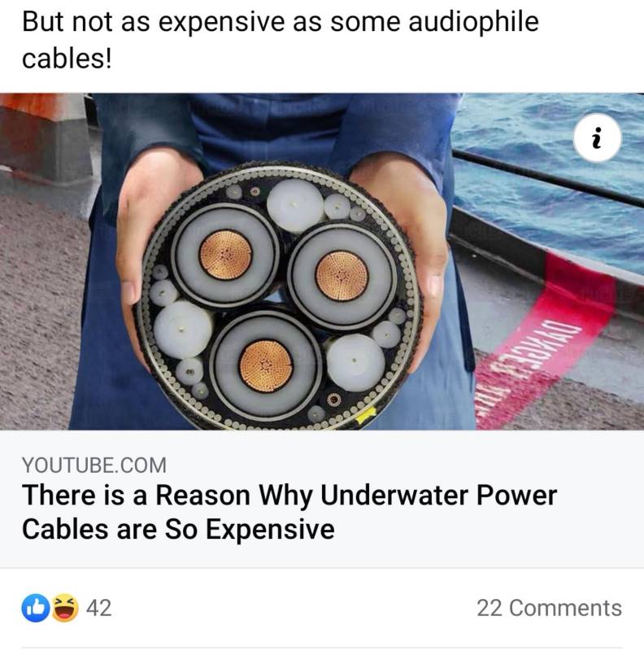Open the 22 Comments link

pyautogui.click(x=549, y=608)
